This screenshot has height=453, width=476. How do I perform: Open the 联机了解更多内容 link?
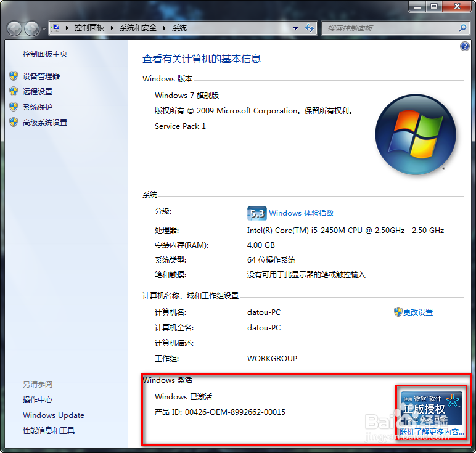pos(432,432)
